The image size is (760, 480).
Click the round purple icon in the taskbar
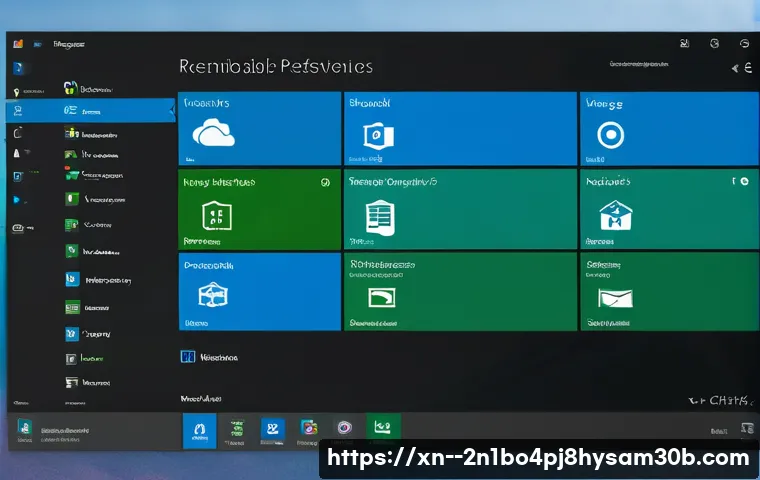[x=344, y=428]
